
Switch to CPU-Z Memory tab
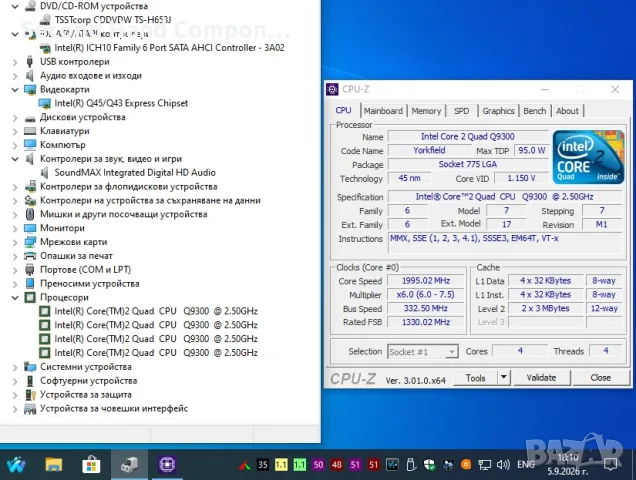point(426,111)
